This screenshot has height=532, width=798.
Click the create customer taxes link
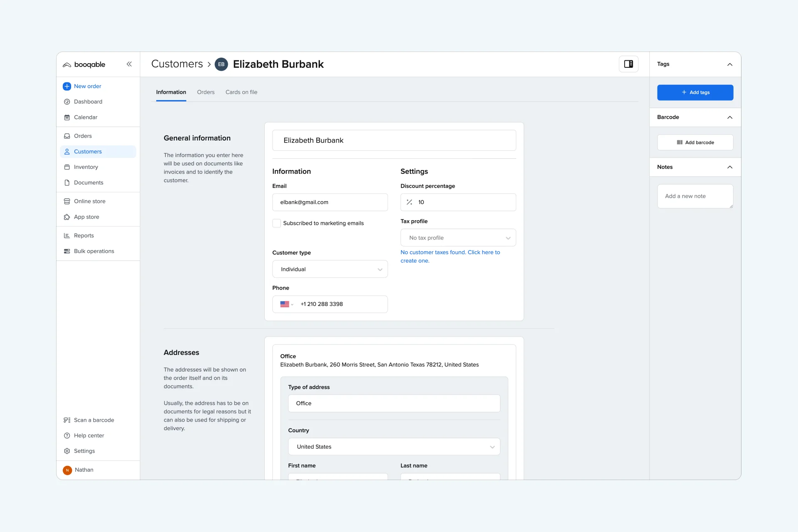450,256
